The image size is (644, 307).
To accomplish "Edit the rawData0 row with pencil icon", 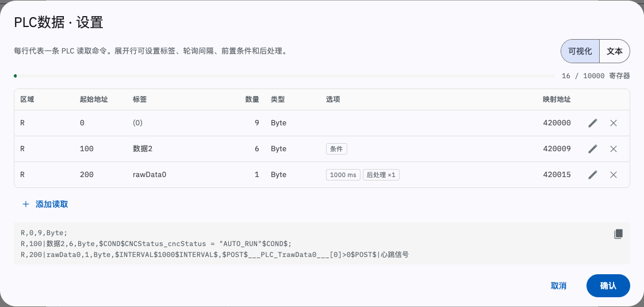I will click(x=592, y=175).
